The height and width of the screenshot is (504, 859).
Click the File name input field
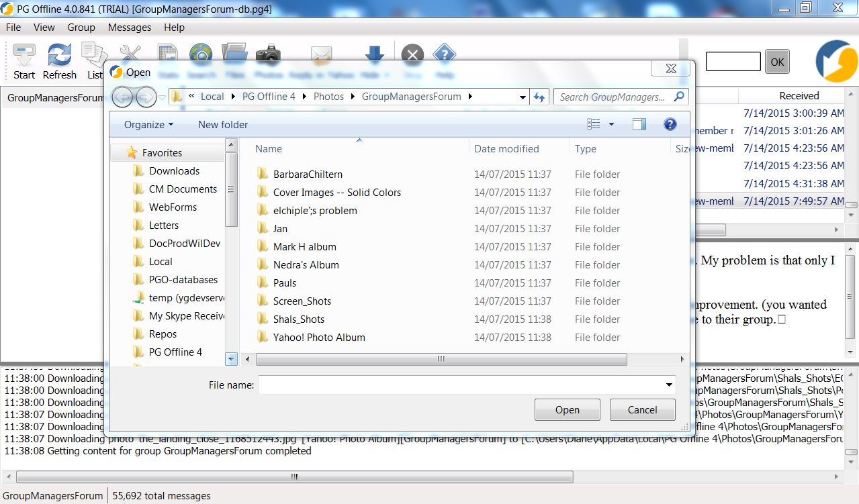coord(467,385)
